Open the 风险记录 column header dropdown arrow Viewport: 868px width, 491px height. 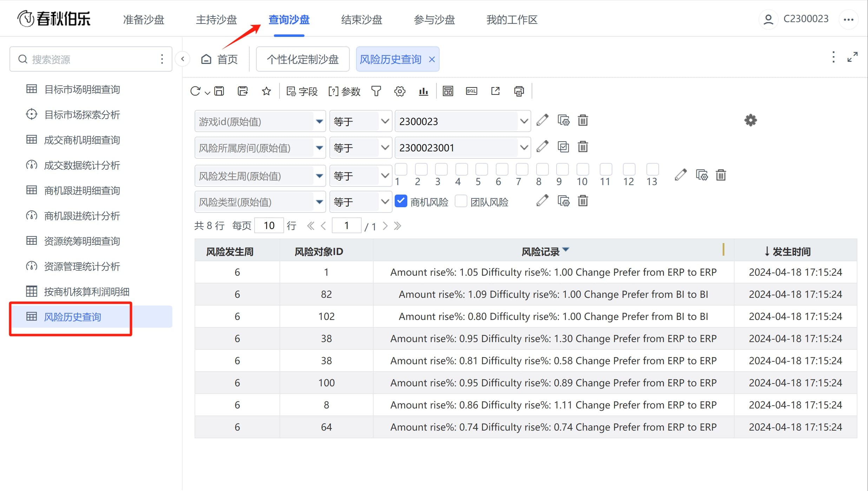[x=566, y=249]
